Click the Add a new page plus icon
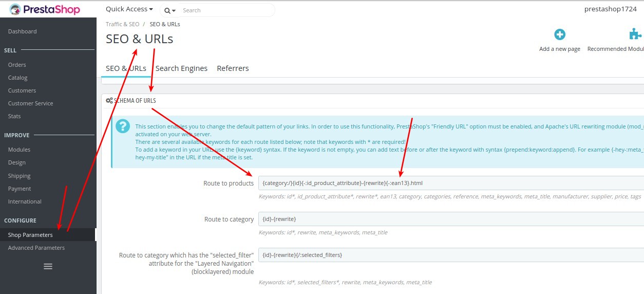 point(560,34)
